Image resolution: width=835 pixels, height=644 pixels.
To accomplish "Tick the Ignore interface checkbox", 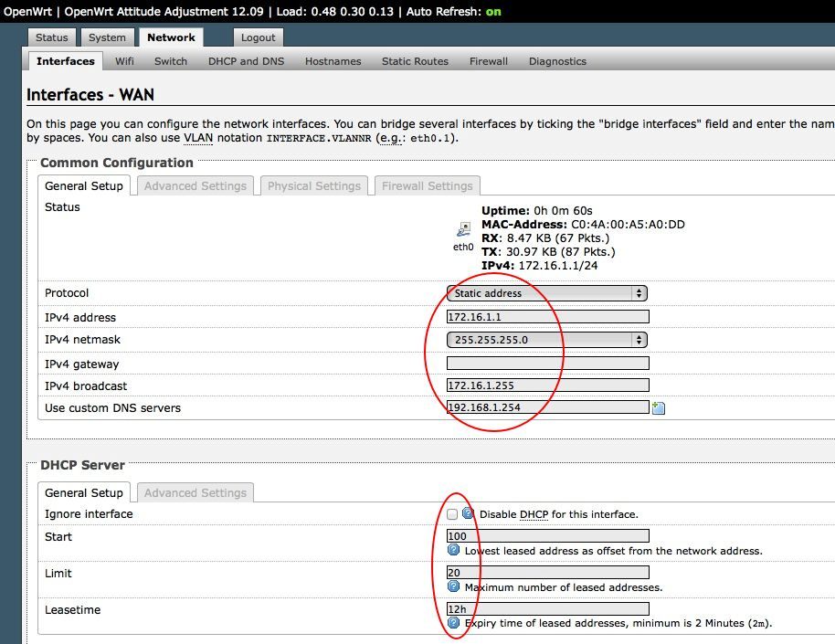I will coord(452,514).
